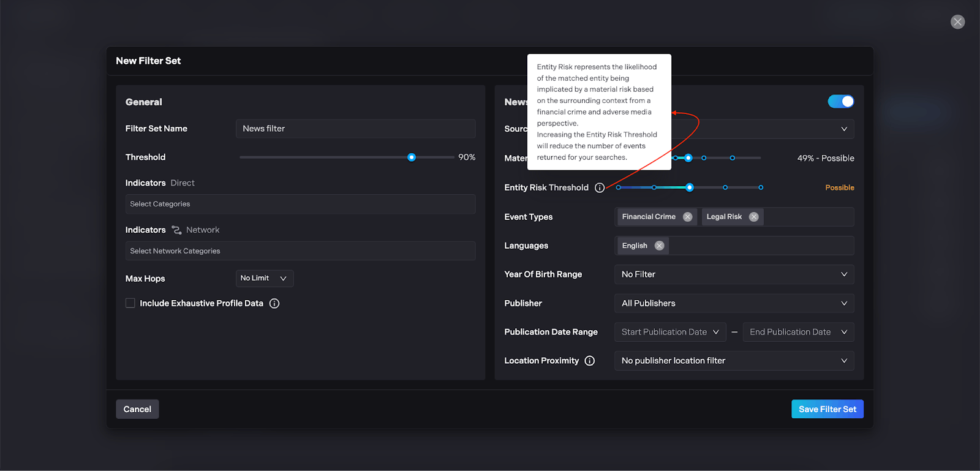Open the Max Hops dropdown
Screen dimensions: 980x471
tap(265, 279)
